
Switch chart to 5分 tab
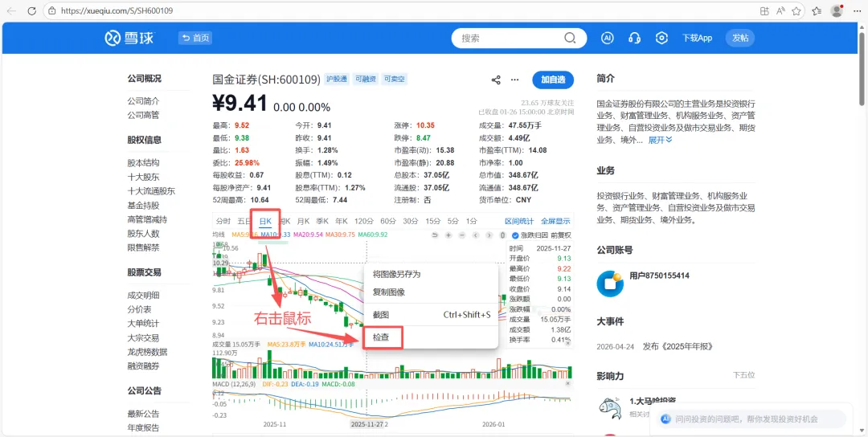click(x=453, y=221)
